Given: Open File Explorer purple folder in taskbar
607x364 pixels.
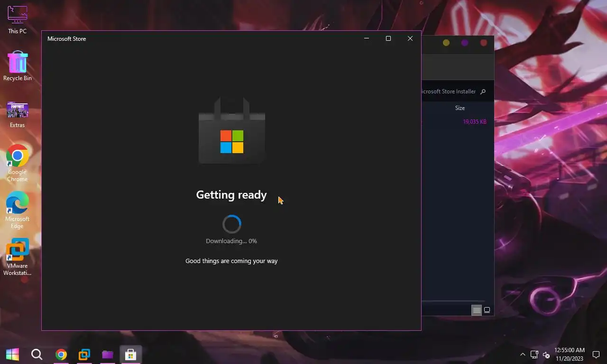Looking at the screenshot, I should pos(108,354).
